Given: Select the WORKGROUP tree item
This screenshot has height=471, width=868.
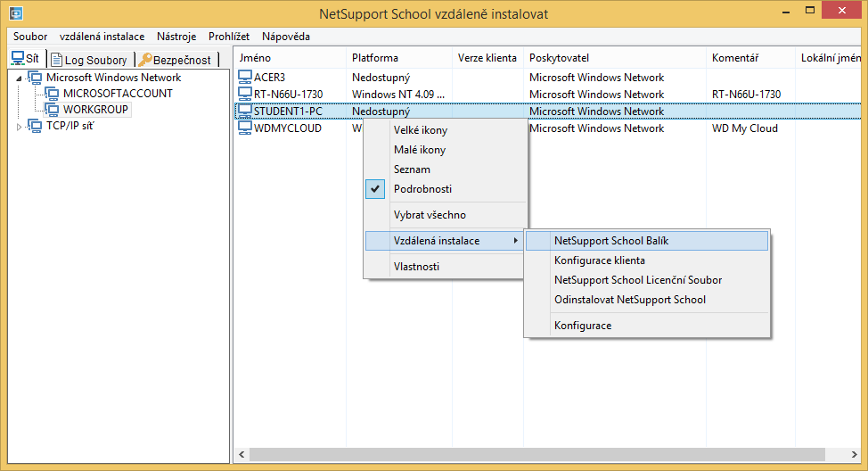Looking at the screenshot, I should point(95,109).
